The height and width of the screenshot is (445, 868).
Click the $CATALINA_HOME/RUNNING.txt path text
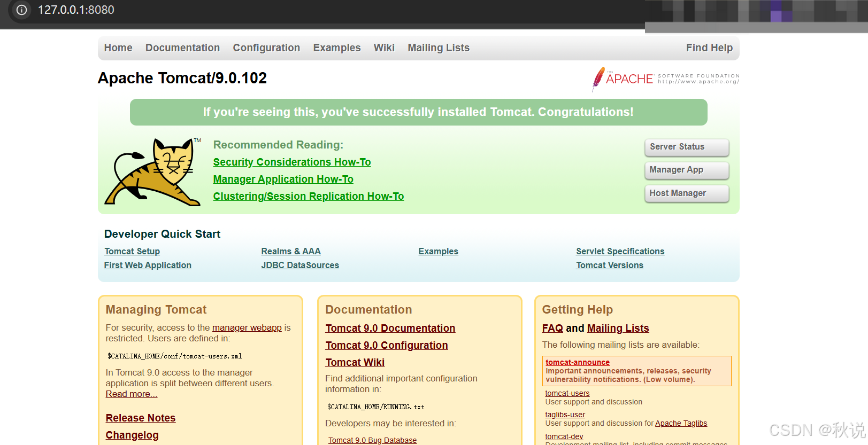pyautogui.click(x=376, y=407)
